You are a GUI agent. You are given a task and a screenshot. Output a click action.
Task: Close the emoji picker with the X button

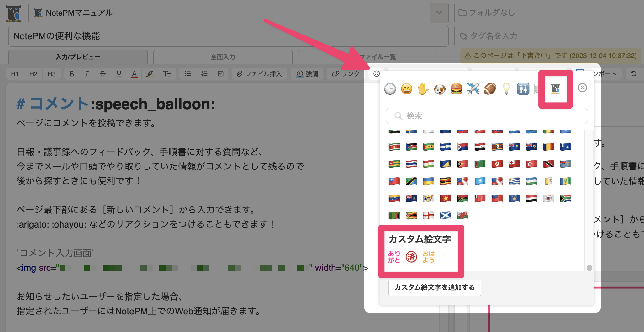point(582,88)
